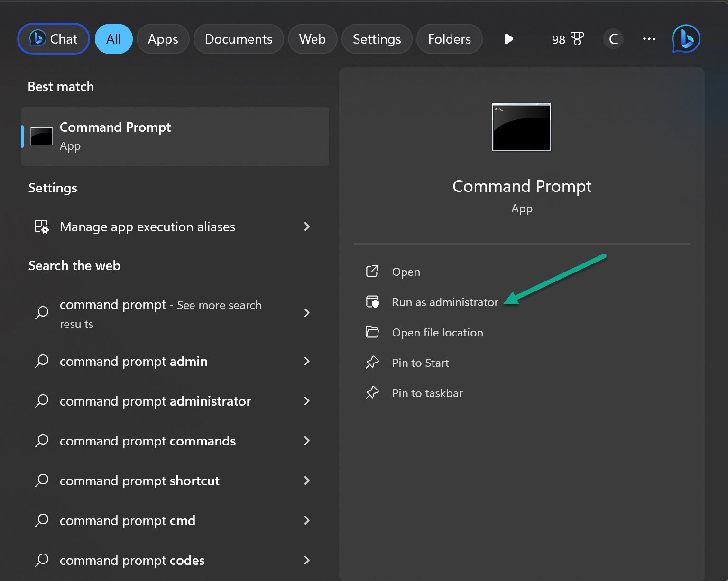Click Open in the preview pane
728x581 pixels.
coord(406,272)
